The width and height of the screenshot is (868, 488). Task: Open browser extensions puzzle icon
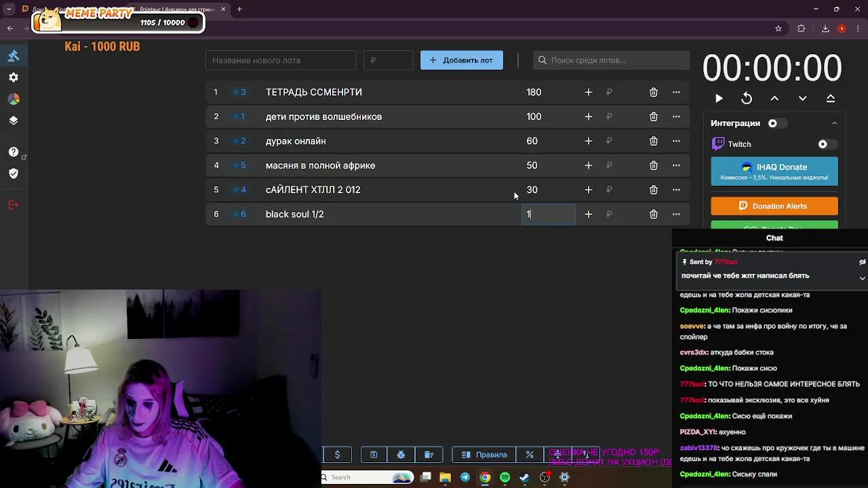point(802,28)
